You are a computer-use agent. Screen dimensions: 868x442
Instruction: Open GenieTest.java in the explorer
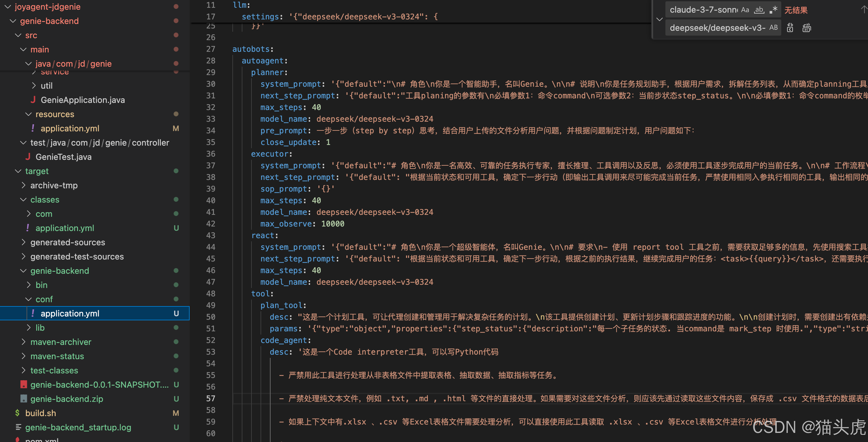(x=63, y=157)
